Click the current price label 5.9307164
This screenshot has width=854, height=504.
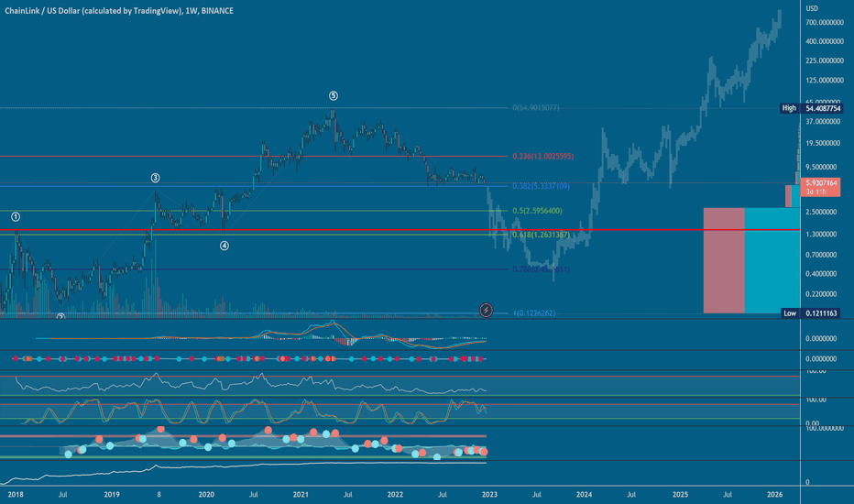coord(821,187)
